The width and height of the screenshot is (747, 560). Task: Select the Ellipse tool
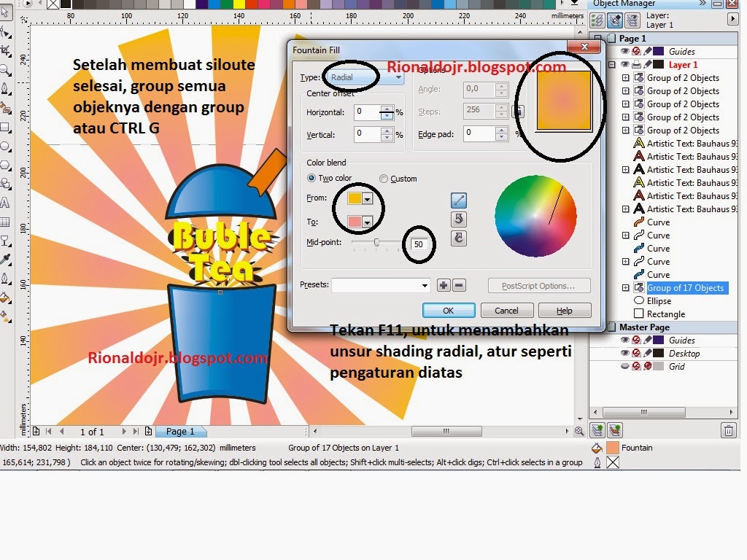click(x=7, y=145)
